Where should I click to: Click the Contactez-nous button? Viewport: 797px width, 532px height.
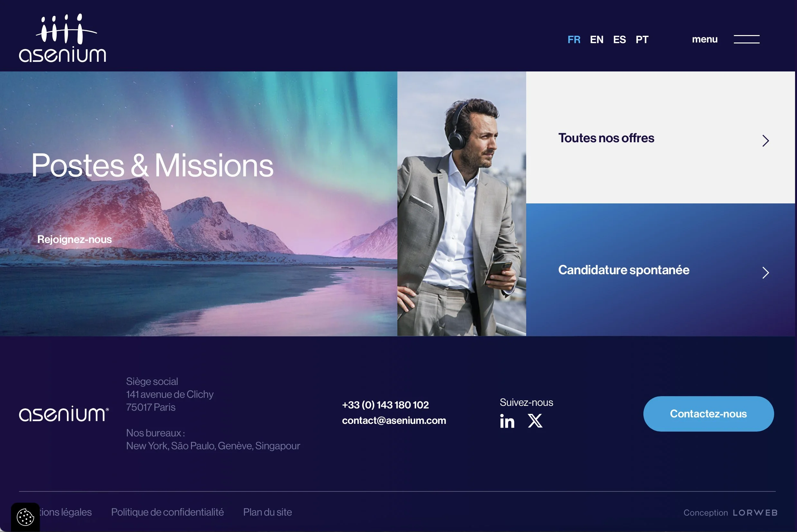point(708,414)
